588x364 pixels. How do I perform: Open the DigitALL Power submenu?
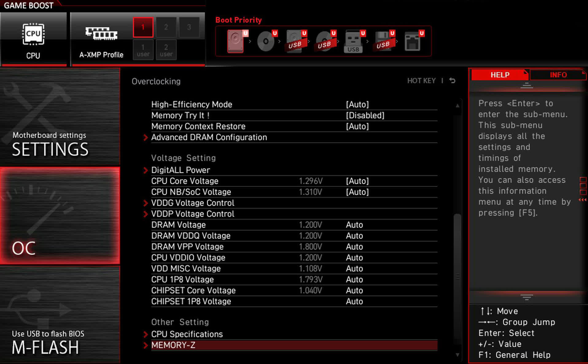[181, 170]
